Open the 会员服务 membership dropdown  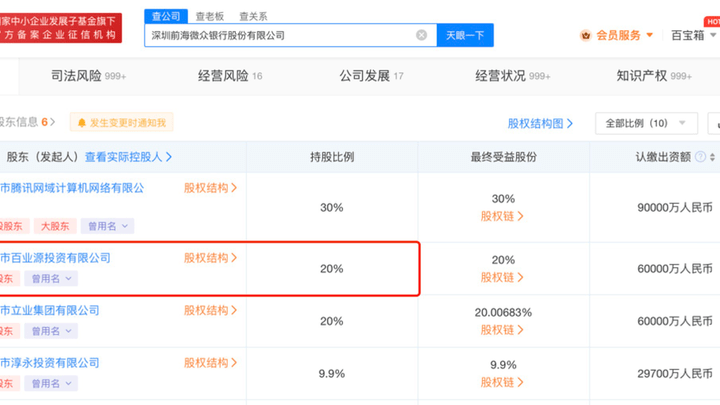(x=624, y=35)
